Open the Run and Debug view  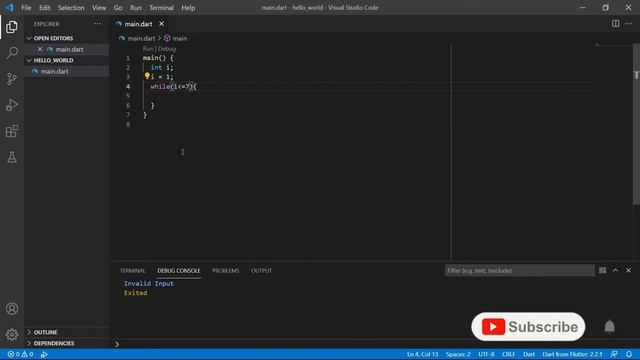[x=12, y=105]
